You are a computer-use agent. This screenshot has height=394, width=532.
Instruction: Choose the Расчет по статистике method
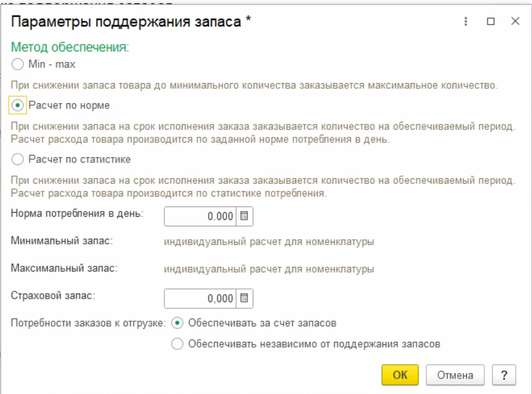pyautogui.click(x=18, y=159)
